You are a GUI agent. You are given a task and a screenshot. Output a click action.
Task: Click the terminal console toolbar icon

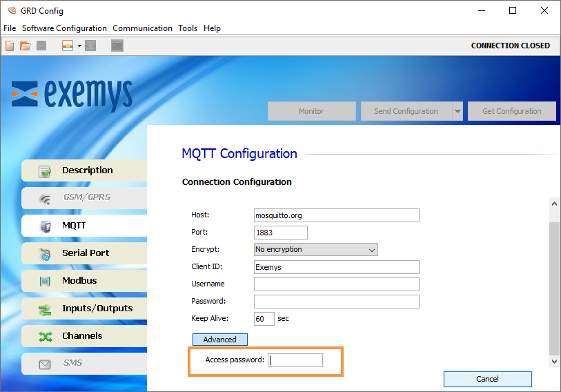(117, 46)
